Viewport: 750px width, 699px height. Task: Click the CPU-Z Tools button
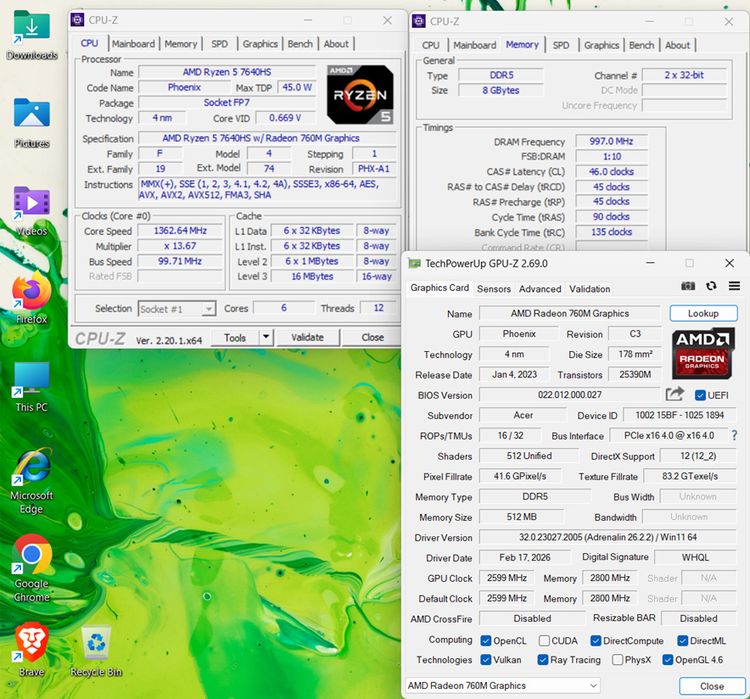[235, 337]
